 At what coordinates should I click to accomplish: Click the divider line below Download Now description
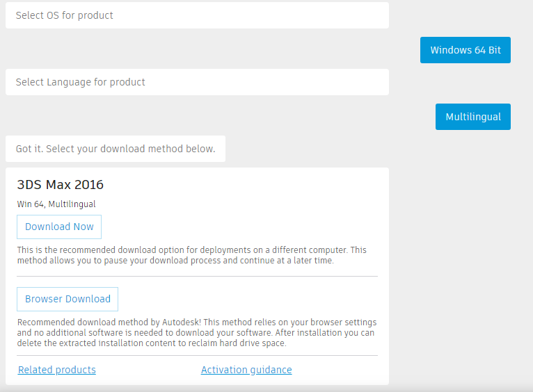[197, 276]
